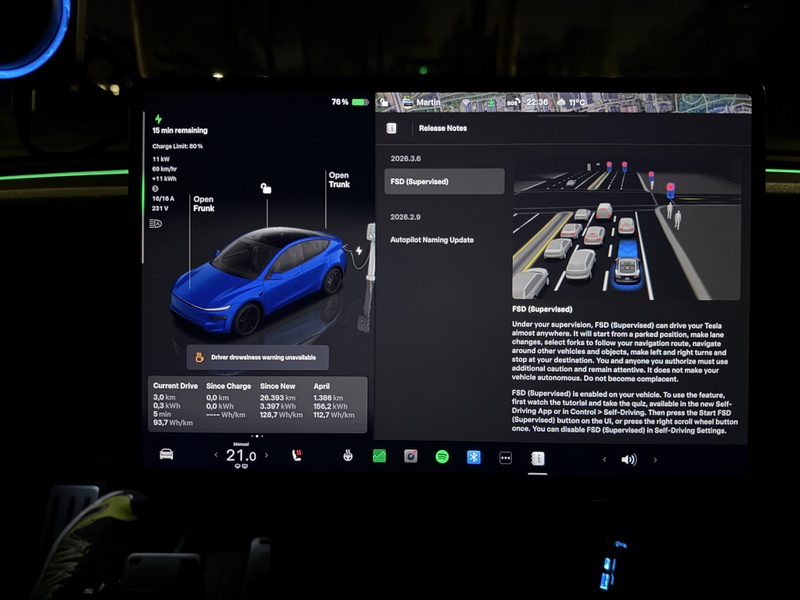Tap the 16/16 A charging current value

(x=163, y=198)
